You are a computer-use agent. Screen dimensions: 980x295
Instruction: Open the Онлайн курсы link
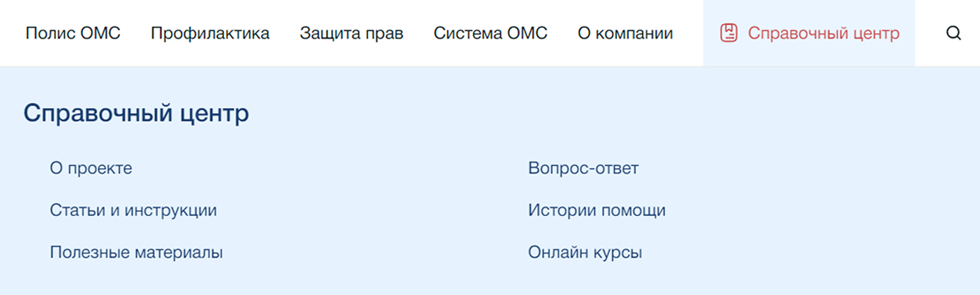click(585, 252)
